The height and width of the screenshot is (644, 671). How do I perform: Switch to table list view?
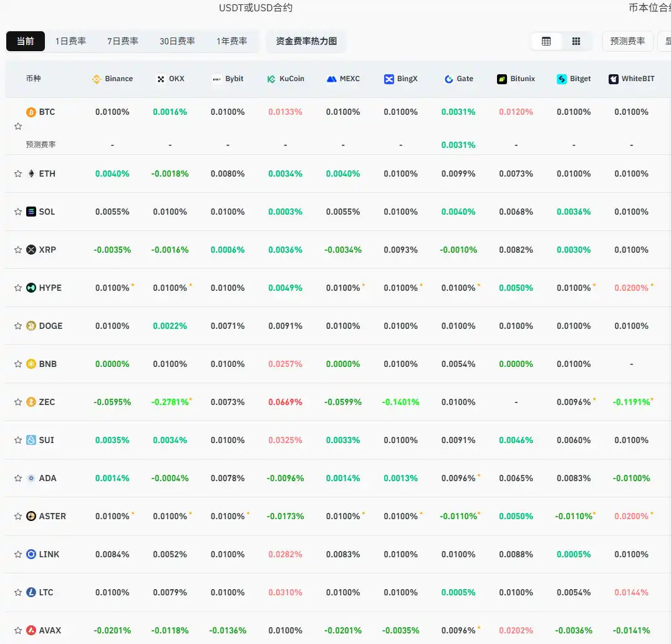click(546, 42)
